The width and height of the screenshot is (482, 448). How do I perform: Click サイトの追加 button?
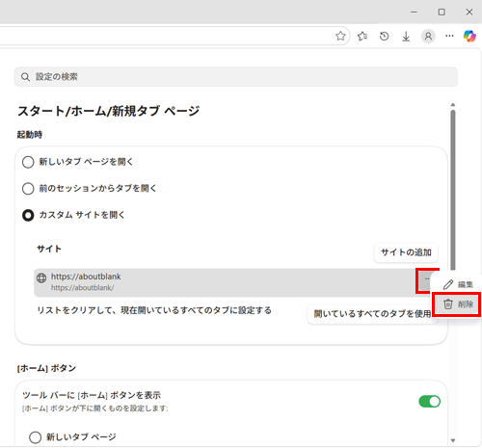406,252
